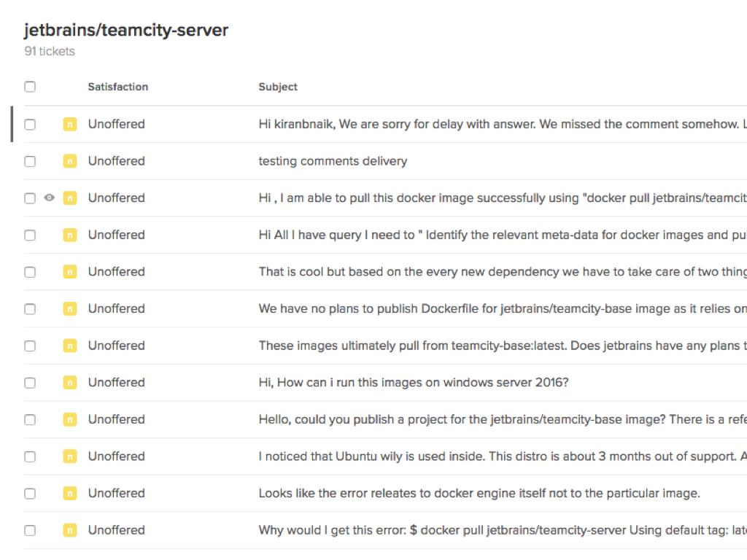Click the yellow status badge on the 'Why would I get this error' ticket
This screenshot has width=747, height=560.
[x=70, y=530]
